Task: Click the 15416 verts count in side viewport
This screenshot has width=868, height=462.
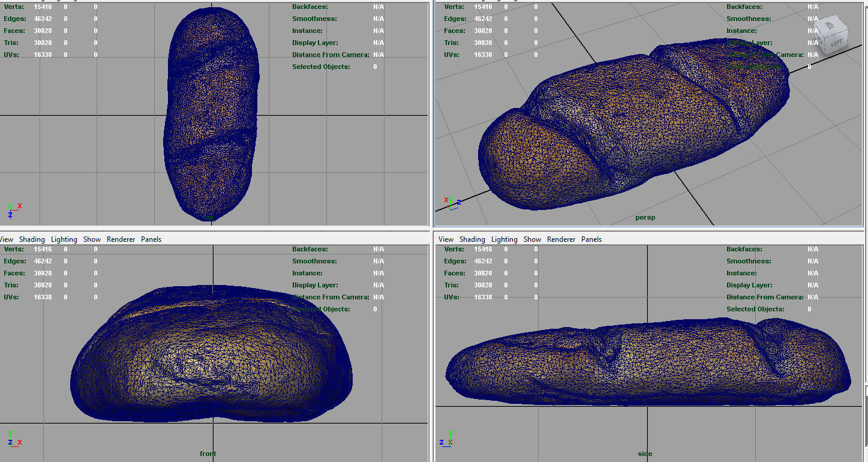Action: click(x=483, y=249)
